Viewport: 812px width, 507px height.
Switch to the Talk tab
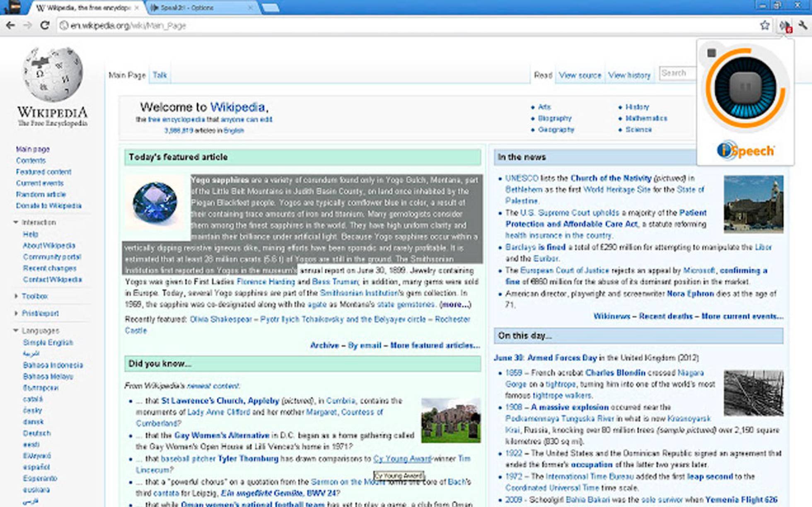point(159,75)
